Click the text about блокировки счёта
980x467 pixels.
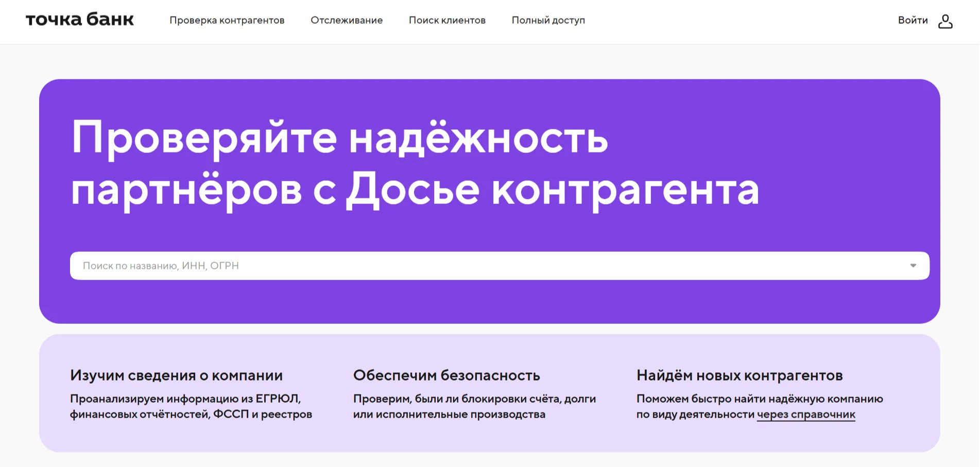(474, 406)
